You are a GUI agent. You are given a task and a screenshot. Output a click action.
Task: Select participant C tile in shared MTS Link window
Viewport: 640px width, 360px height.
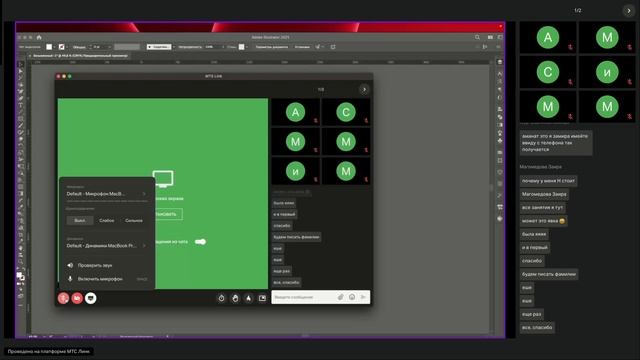pos(346,112)
